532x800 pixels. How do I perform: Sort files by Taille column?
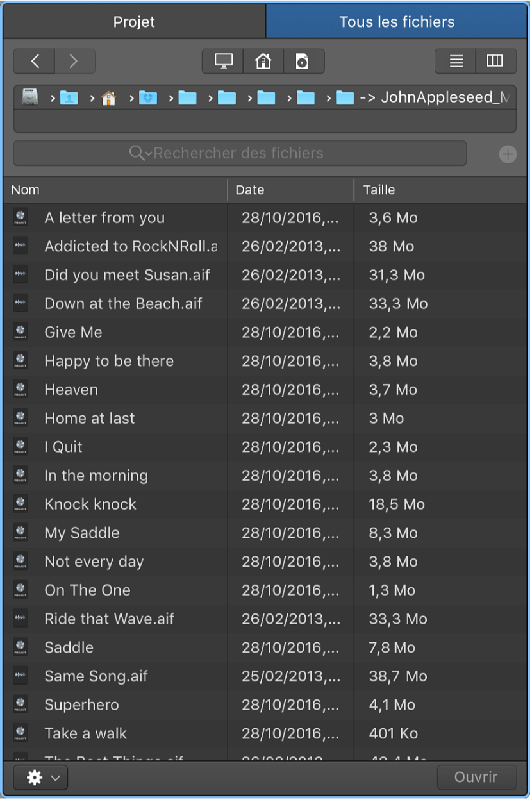point(440,190)
